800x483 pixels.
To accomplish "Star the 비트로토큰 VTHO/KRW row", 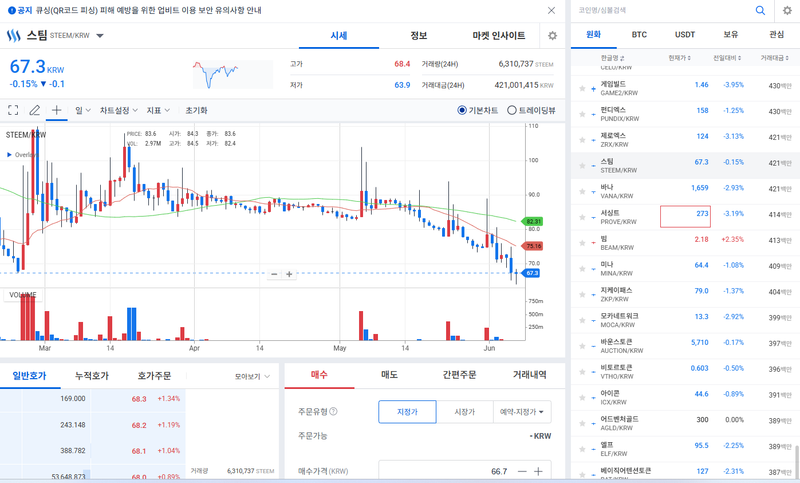I will coord(582,372).
